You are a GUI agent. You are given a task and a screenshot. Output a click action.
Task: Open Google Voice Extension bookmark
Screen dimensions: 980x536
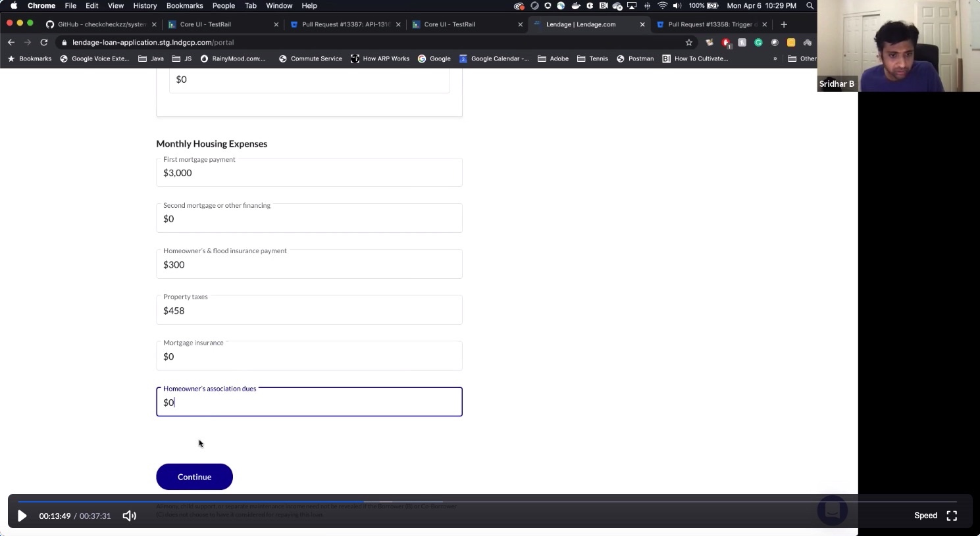point(95,59)
